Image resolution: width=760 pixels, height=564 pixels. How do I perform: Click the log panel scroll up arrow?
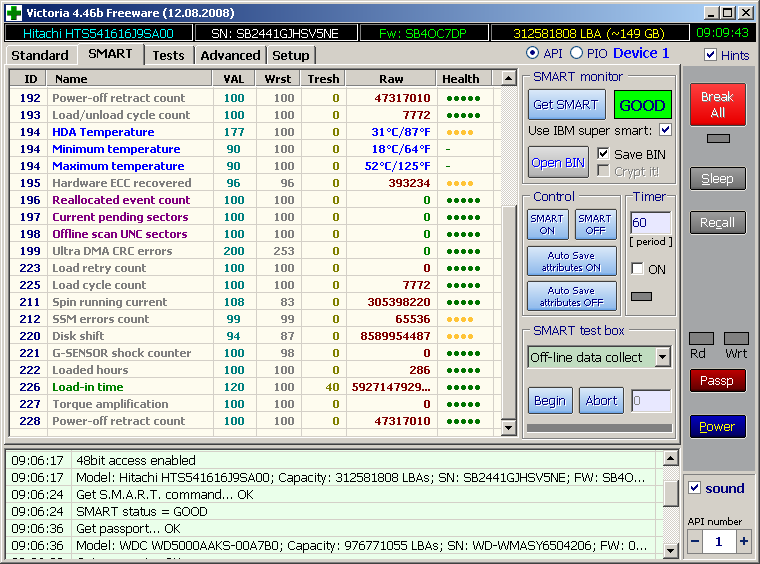point(670,458)
